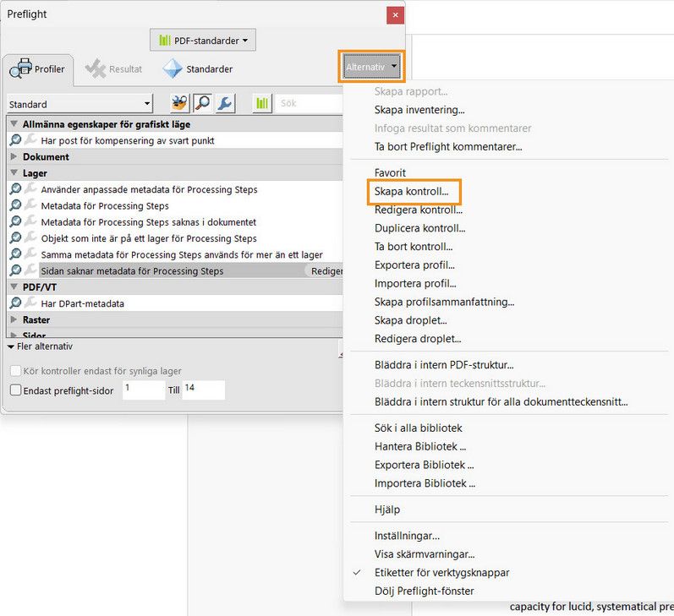Viewport: 674px width, 616px height.
Task: Expand the Dokument group
Action: point(14,157)
